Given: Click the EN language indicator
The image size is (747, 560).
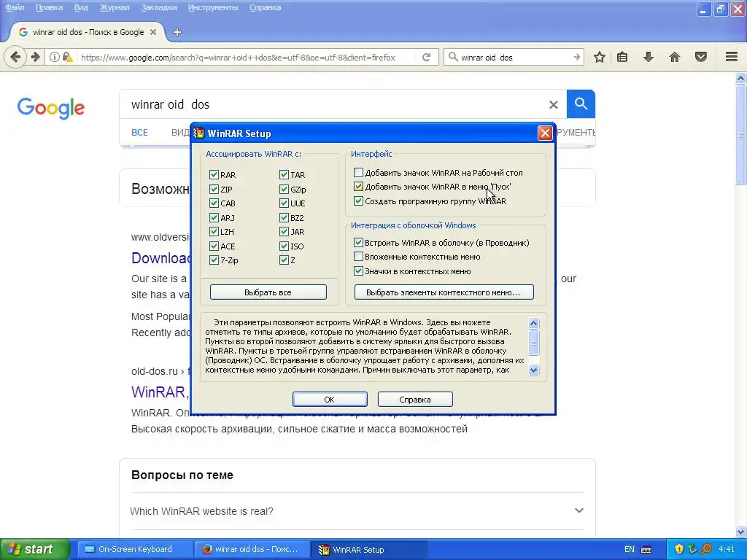Looking at the screenshot, I should coord(629,550).
